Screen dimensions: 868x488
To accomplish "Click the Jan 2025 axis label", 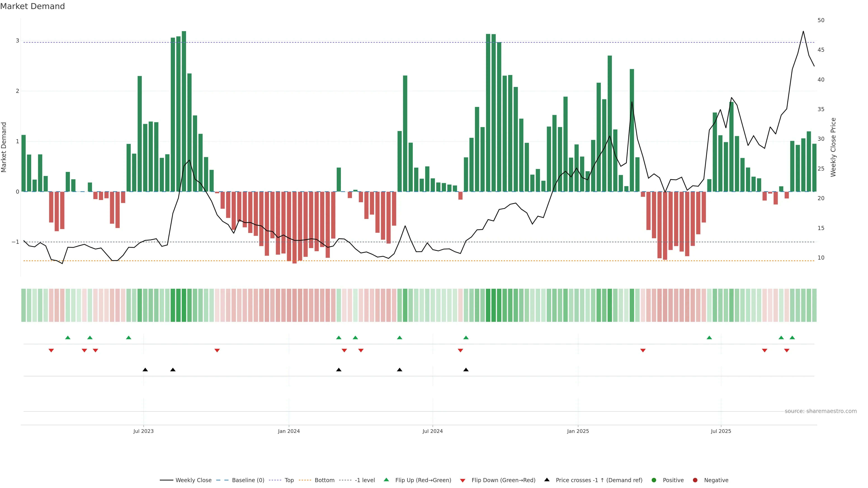I will click(x=578, y=431).
